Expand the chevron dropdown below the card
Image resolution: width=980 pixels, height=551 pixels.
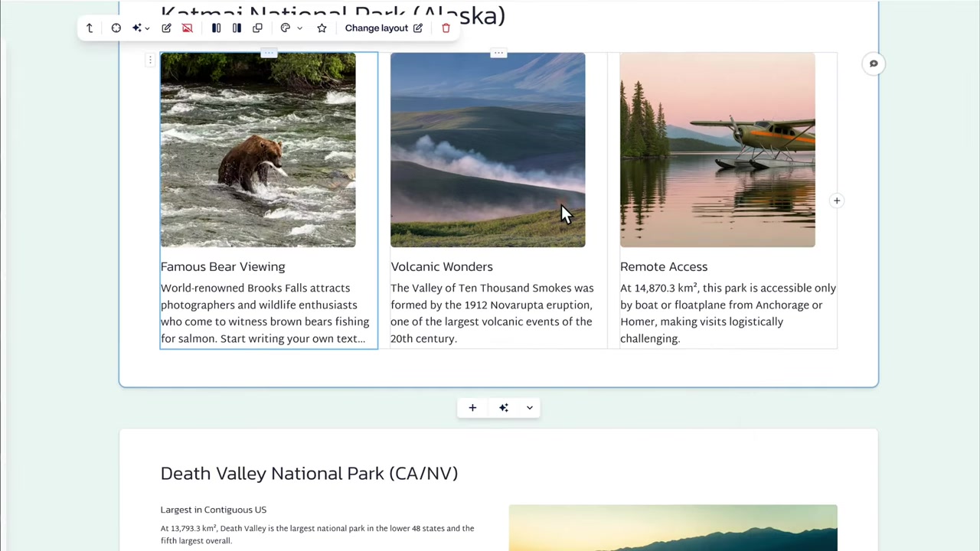[529, 408]
